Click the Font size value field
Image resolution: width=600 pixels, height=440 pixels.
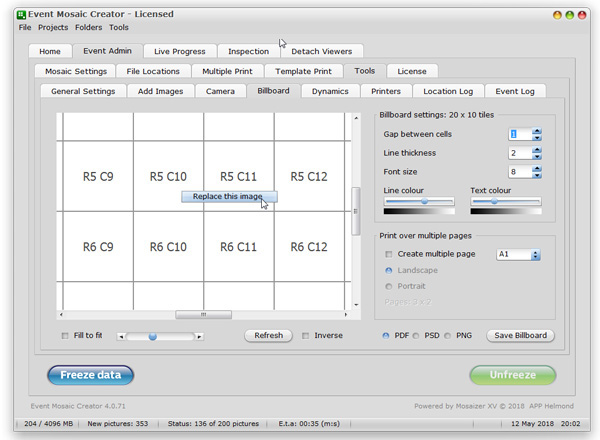coord(520,172)
